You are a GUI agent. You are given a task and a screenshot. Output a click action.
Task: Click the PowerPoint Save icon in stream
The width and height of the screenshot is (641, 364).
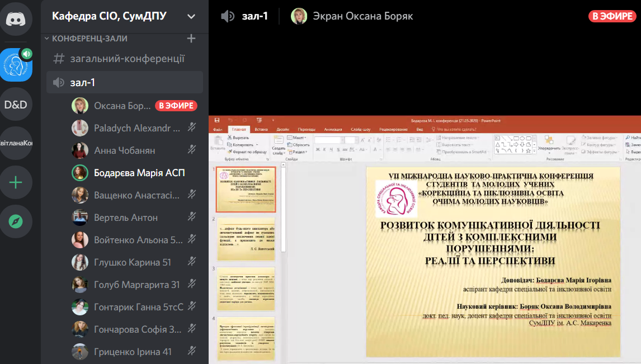tap(216, 120)
